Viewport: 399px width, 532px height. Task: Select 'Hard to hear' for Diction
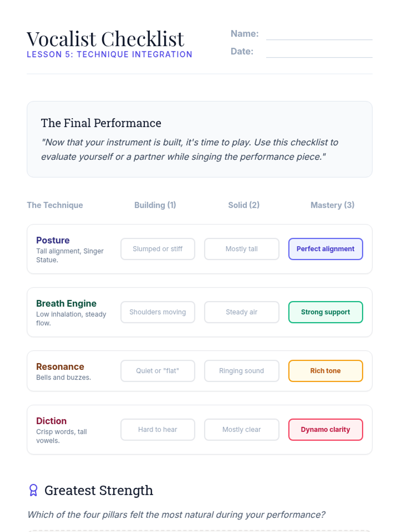tap(158, 430)
